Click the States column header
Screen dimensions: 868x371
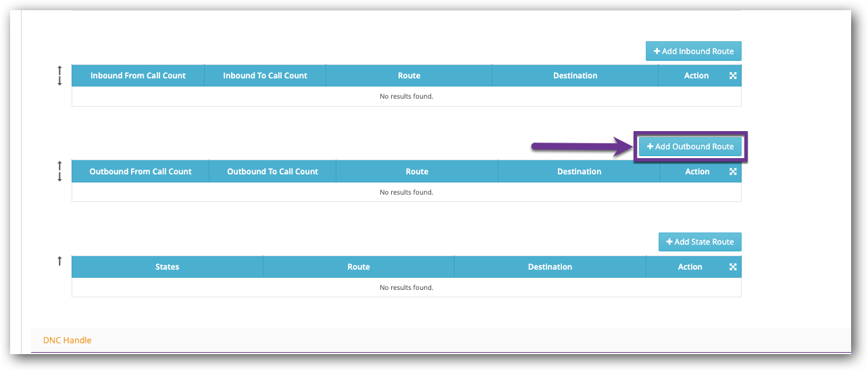tap(167, 267)
